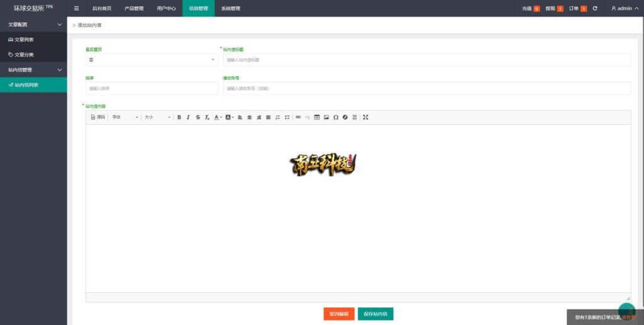
Task: Click the 站内信标题 input field
Action: 426,60
